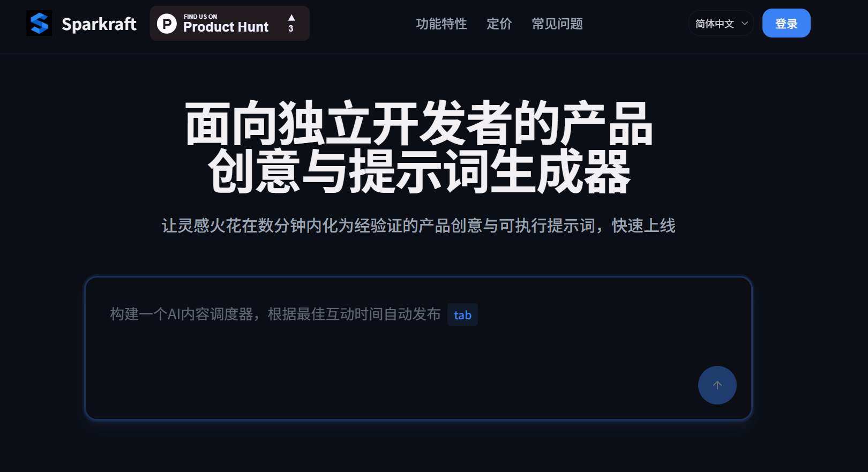Screen dimensions: 868x472
Task: Click the subtitle starting with 让灵感火花
Action: click(418, 226)
